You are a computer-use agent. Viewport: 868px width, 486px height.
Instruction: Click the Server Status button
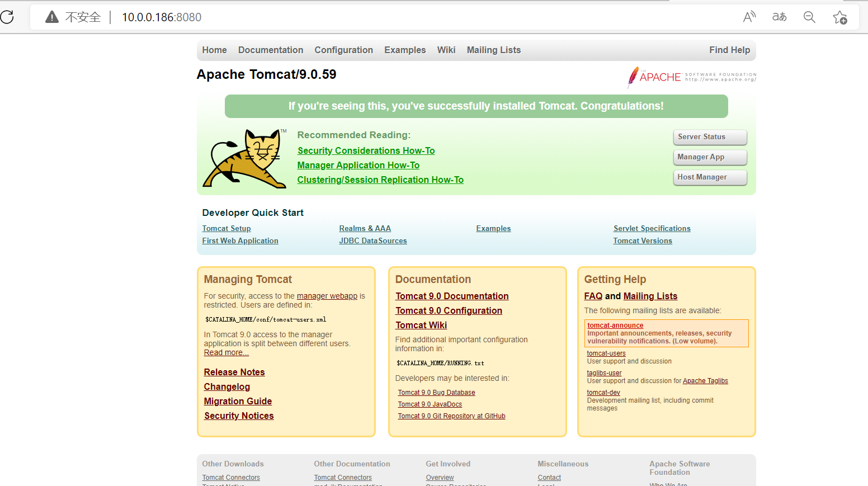click(710, 137)
